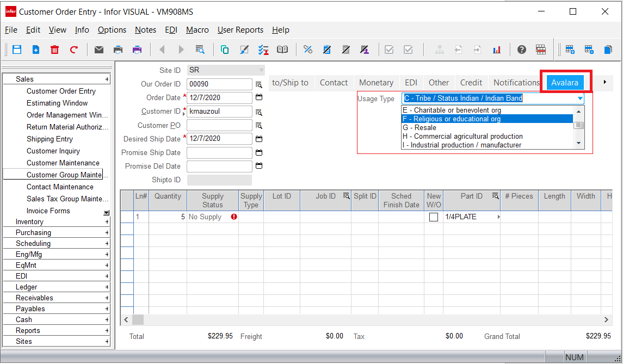This screenshot has width=623, height=364.
Task: Open Estimating Window in Sales list
Action: [x=57, y=103]
